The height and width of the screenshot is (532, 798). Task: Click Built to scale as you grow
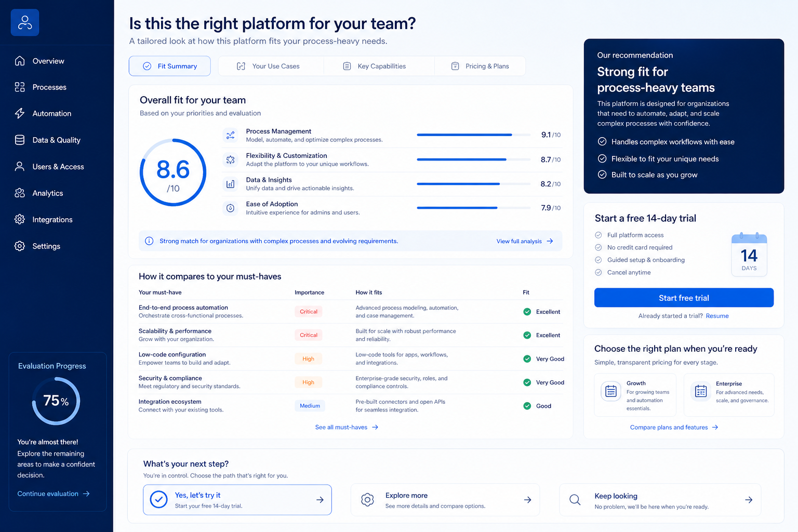coord(647,175)
